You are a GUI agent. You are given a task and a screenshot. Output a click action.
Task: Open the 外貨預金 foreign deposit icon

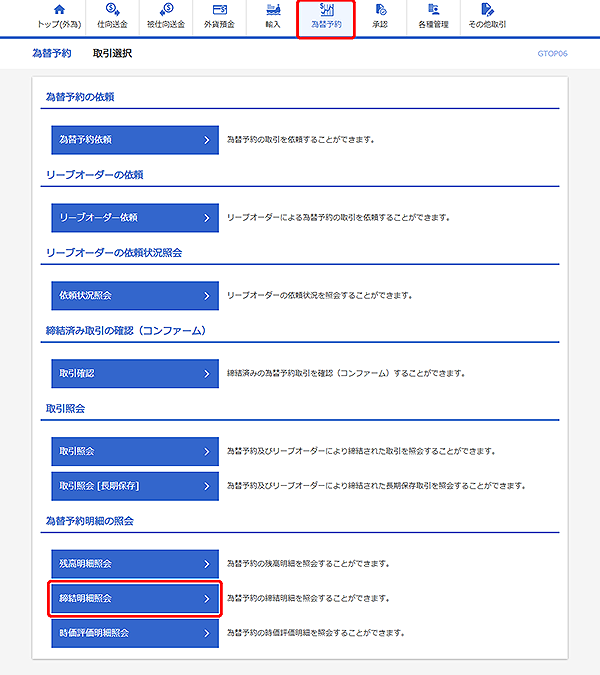coord(220,9)
